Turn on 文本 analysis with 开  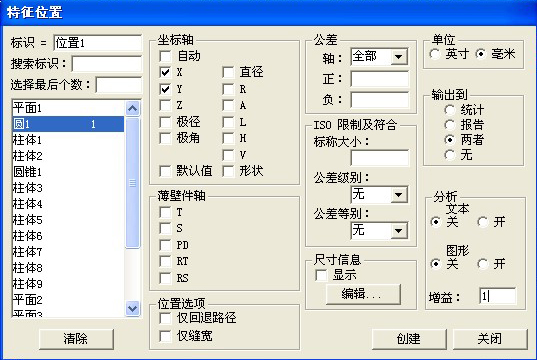[483, 222]
